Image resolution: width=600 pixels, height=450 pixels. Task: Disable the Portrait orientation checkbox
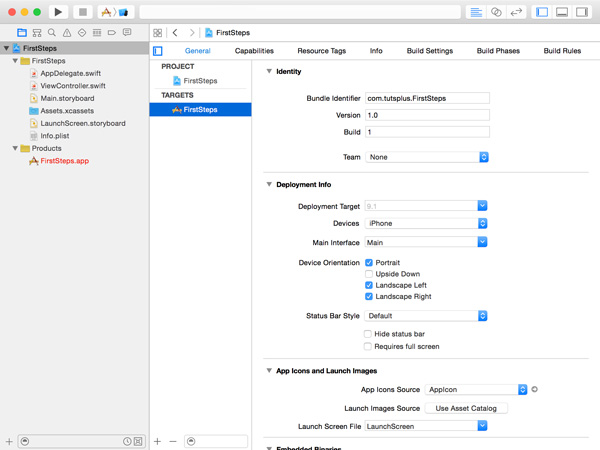coord(369,263)
